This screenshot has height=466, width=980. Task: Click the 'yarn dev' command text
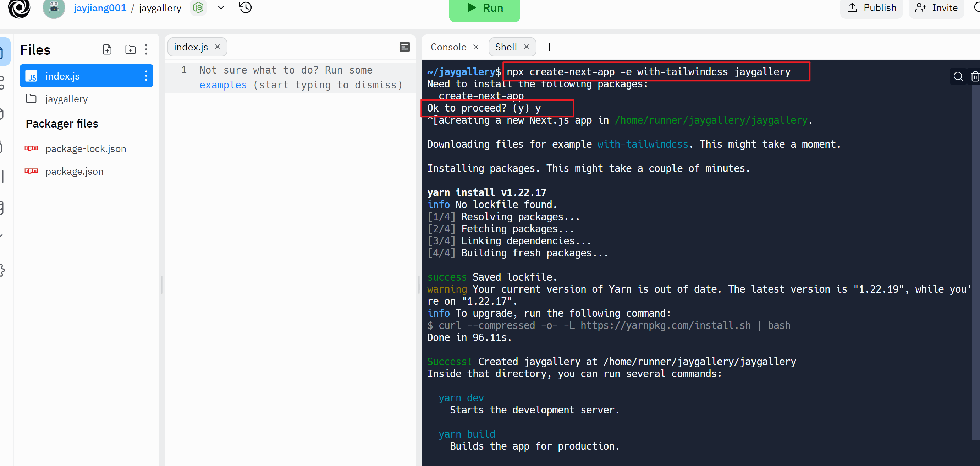[x=461, y=398]
